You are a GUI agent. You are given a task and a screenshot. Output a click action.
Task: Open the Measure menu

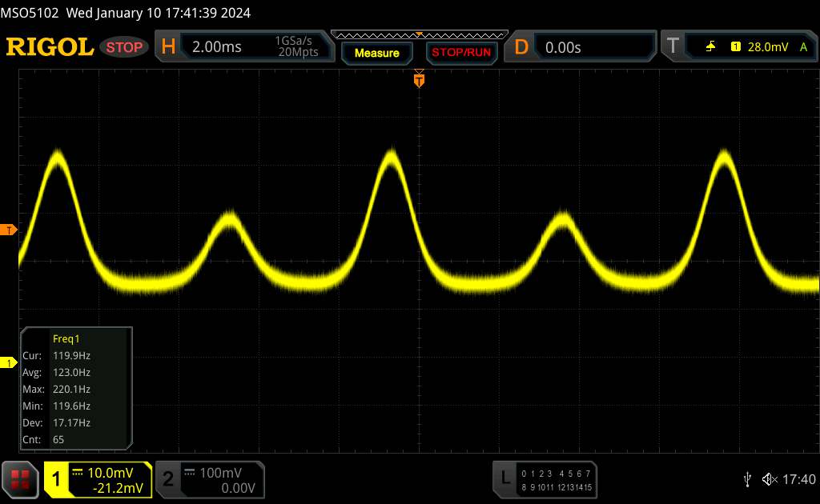pos(376,53)
